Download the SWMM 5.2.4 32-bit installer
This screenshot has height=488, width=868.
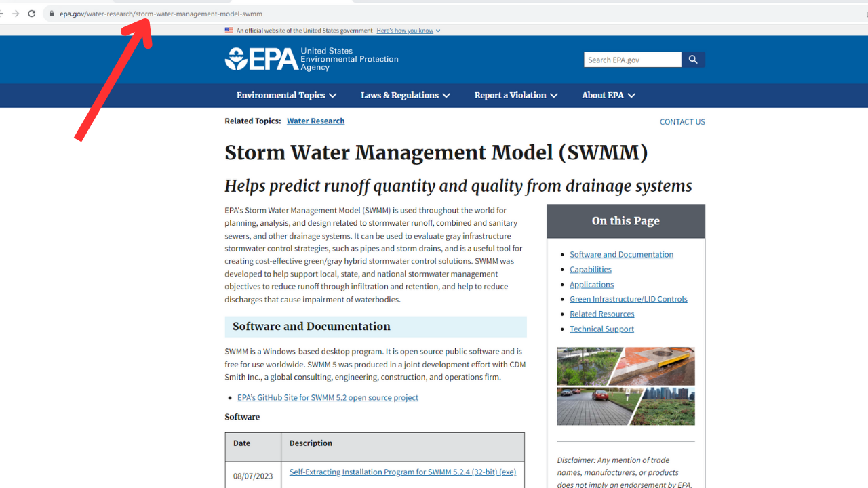click(x=403, y=472)
